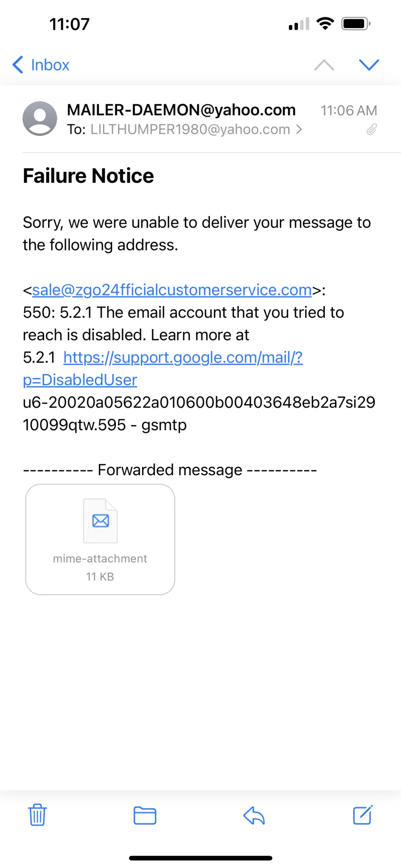
Task: Go to the next message with the down chevron
Action: pyautogui.click(x=369, y=65)
